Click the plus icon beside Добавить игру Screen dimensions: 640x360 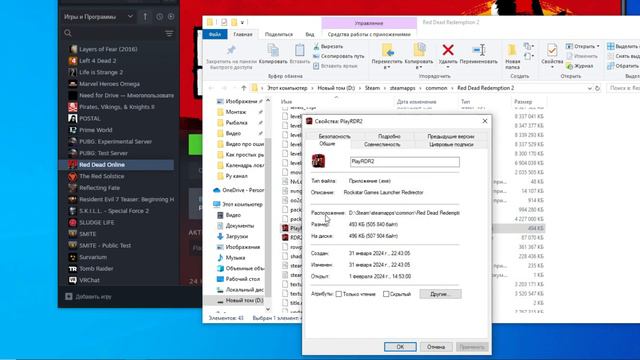69,297
